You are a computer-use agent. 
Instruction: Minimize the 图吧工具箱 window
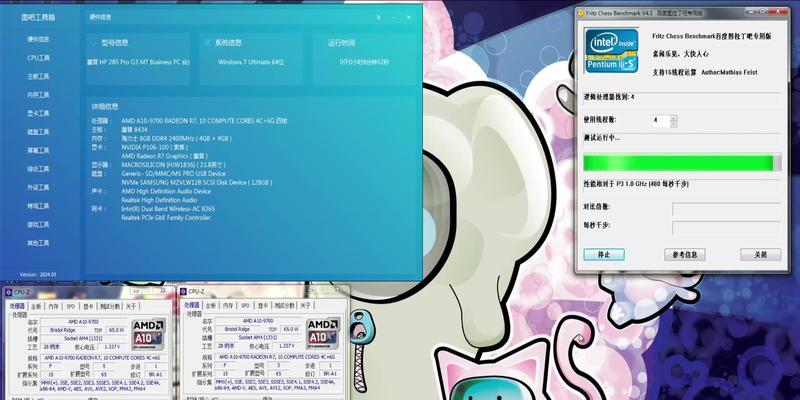pos(394,17)
